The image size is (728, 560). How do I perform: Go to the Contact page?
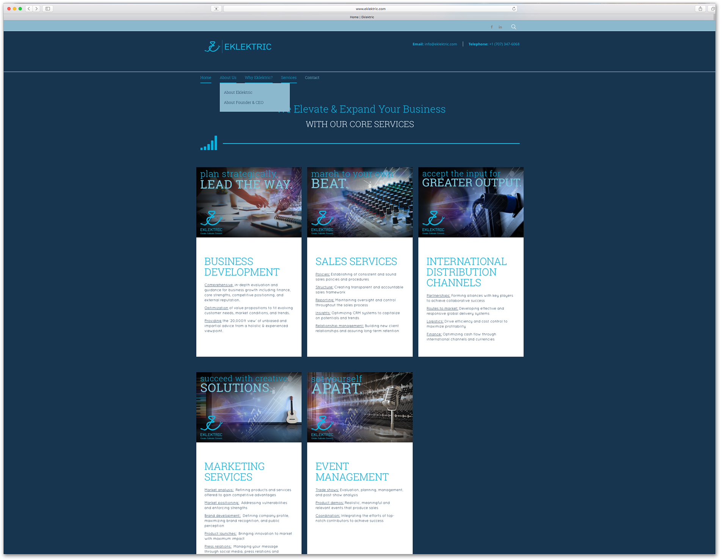tap(312, 78)
